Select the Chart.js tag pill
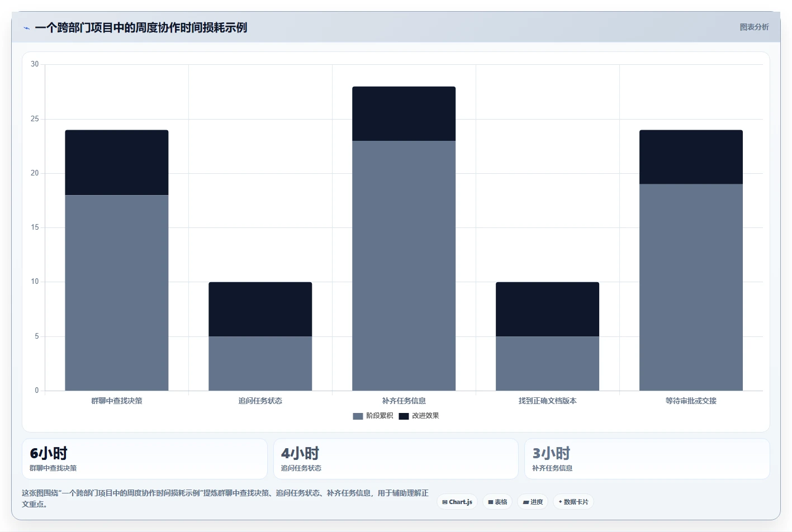 pyautogui.click(x=457, y=502)
